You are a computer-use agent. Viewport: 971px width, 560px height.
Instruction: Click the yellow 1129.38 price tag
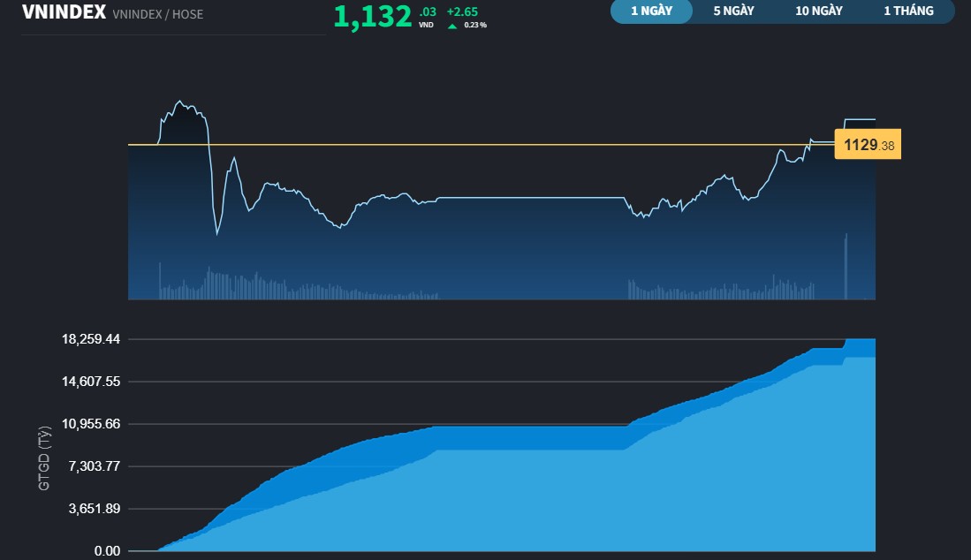pos(867,145)
